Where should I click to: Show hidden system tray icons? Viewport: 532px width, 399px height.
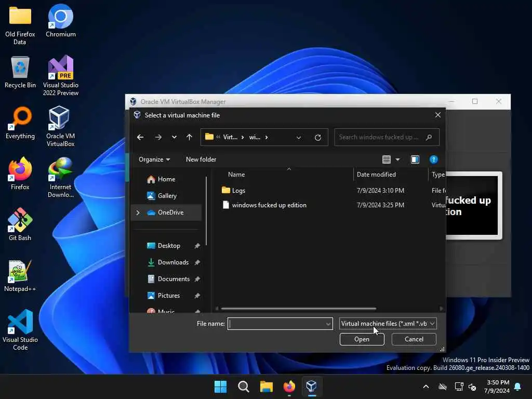426,387
